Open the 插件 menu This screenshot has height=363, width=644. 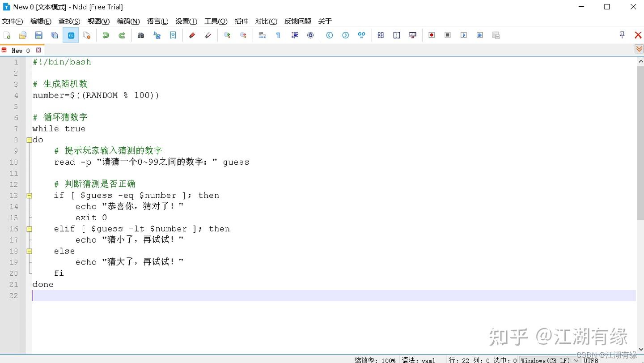pyautogui.click(x=241, y=21)
